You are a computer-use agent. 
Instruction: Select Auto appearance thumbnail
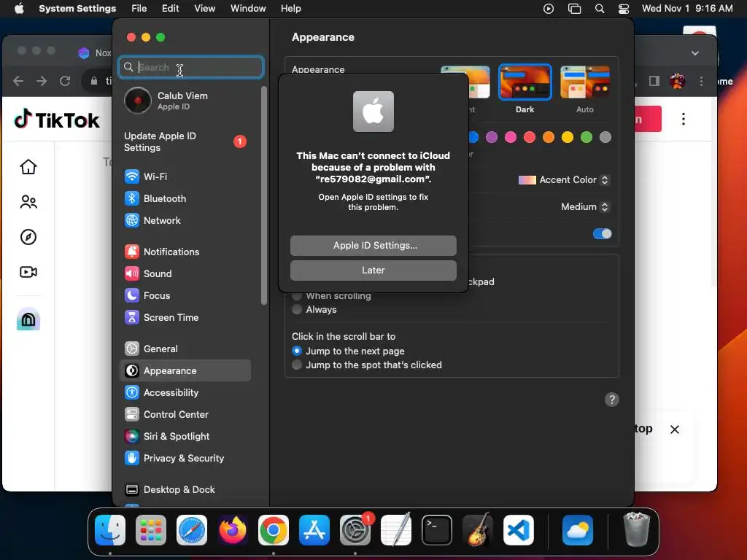[585, 82]
